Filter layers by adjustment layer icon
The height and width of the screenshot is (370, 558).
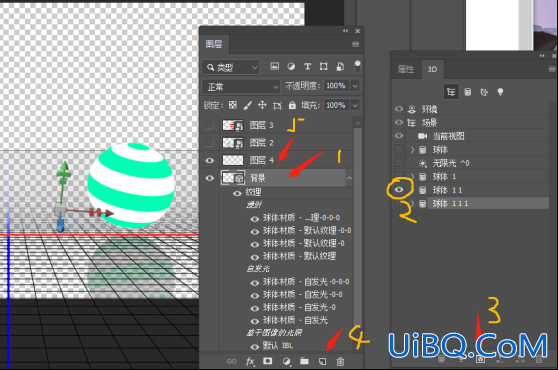coord(291,67)
